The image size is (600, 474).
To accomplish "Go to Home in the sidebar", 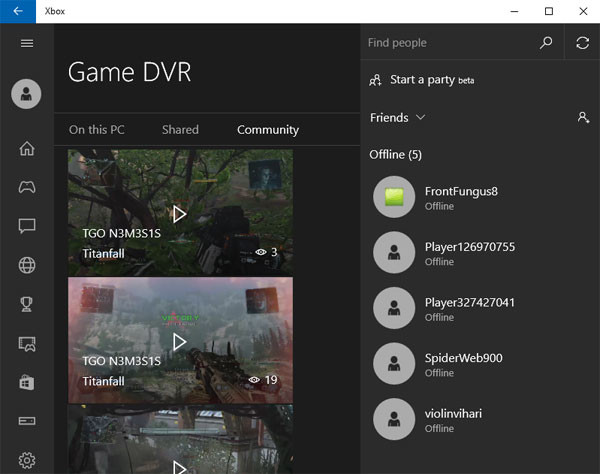I will [x=27, y=148].
